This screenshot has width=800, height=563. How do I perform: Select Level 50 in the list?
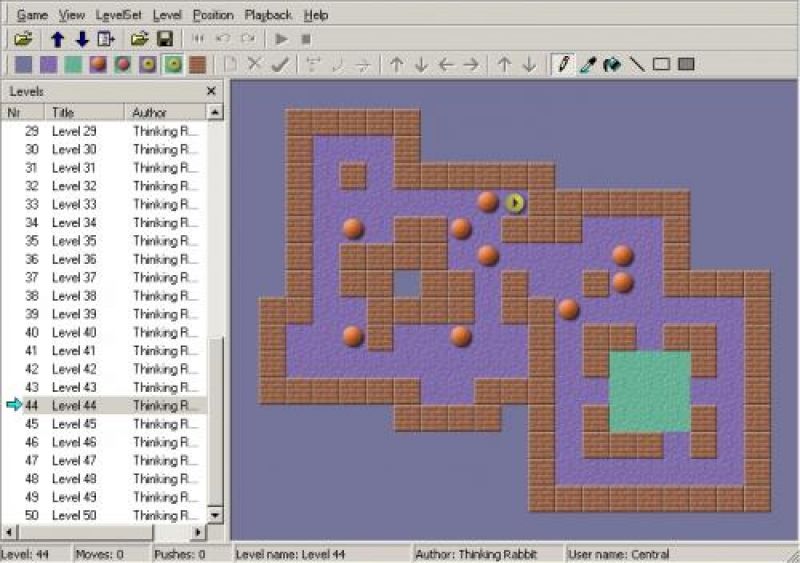(x=104, y=515)
